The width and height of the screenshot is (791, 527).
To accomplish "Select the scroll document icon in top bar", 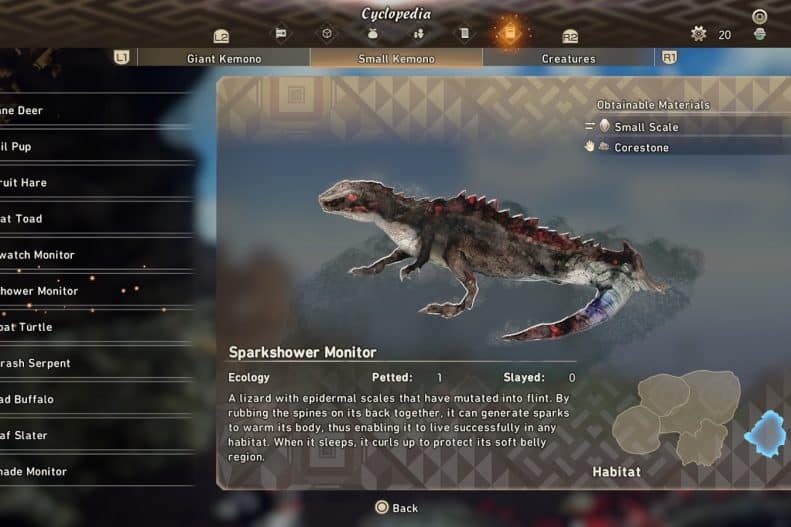I will click(465, 34).
